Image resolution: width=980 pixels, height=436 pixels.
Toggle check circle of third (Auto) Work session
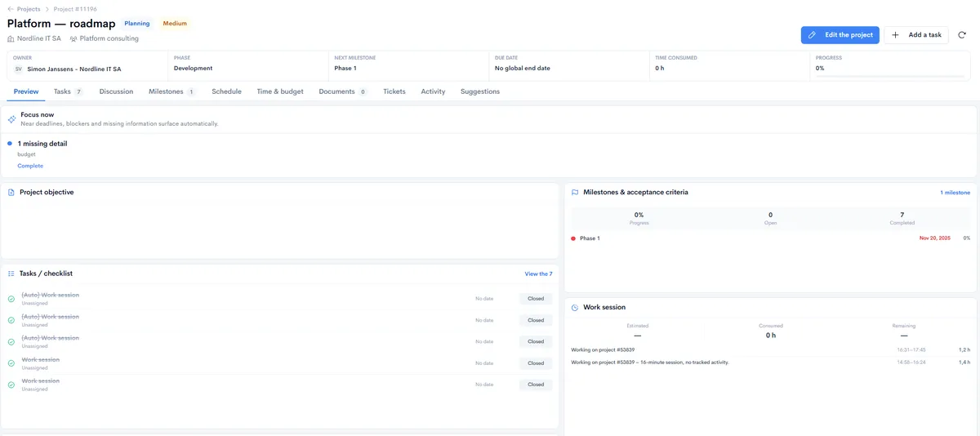point(11,342)
